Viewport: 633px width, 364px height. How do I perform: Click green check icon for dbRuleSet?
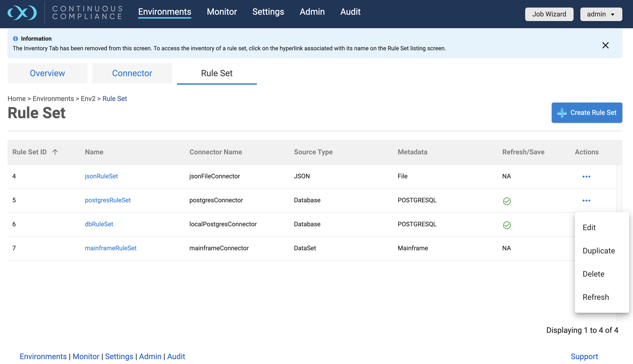[x=507, y=225]
